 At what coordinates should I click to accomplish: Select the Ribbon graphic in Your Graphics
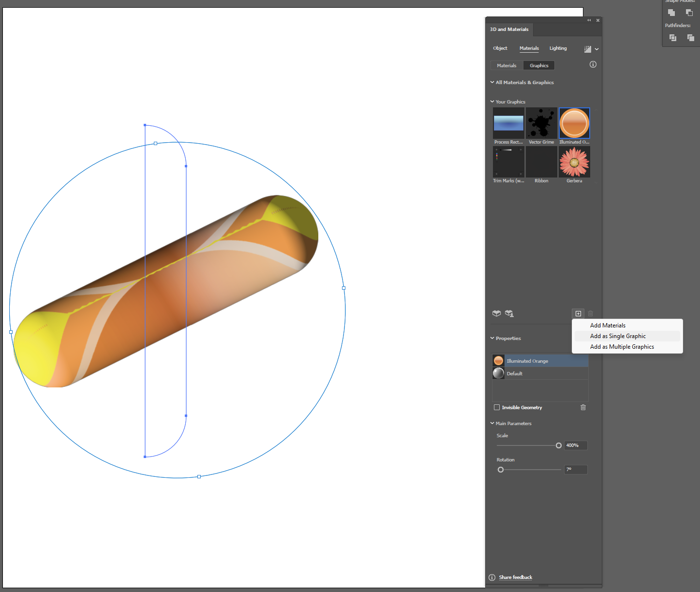pyautogui.click(x=541, y=162)
